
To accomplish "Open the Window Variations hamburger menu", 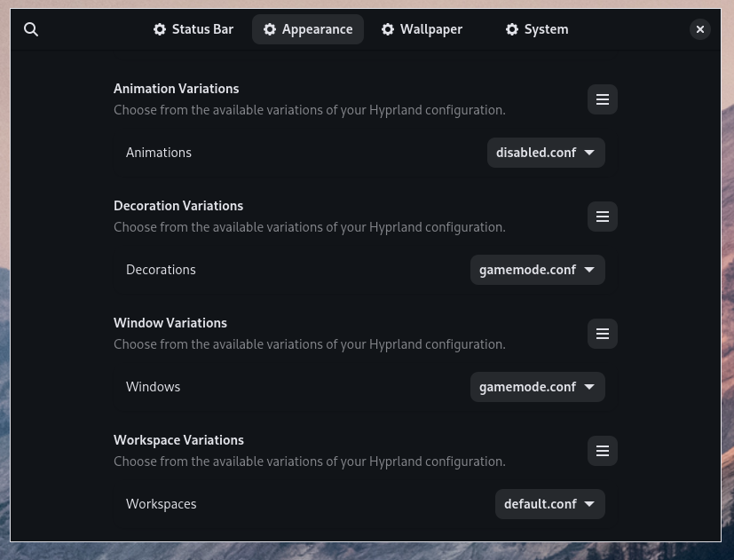I will 602,334.
